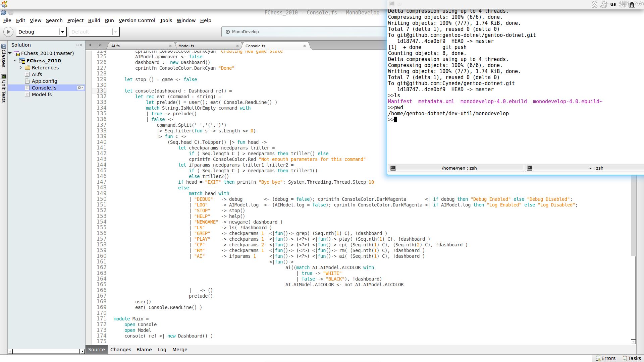The height and width of the screenshot is (362, 644).
Task: Open the Tasks pad button
Action: tap(632, 358)
